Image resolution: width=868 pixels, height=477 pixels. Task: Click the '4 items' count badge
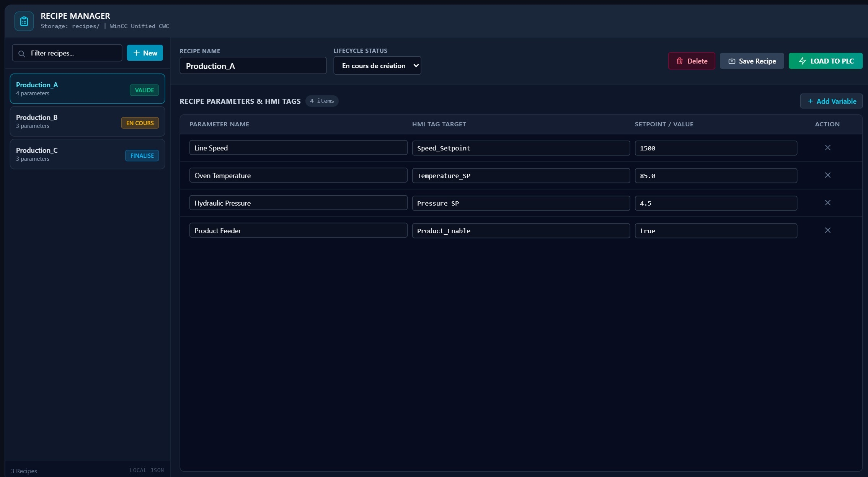pyautogui.click(x=322, y=101)
